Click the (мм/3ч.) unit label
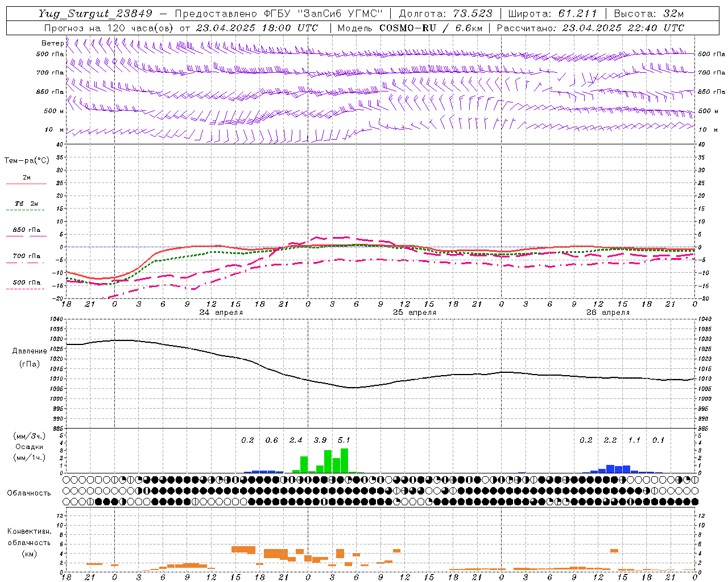 30,436
